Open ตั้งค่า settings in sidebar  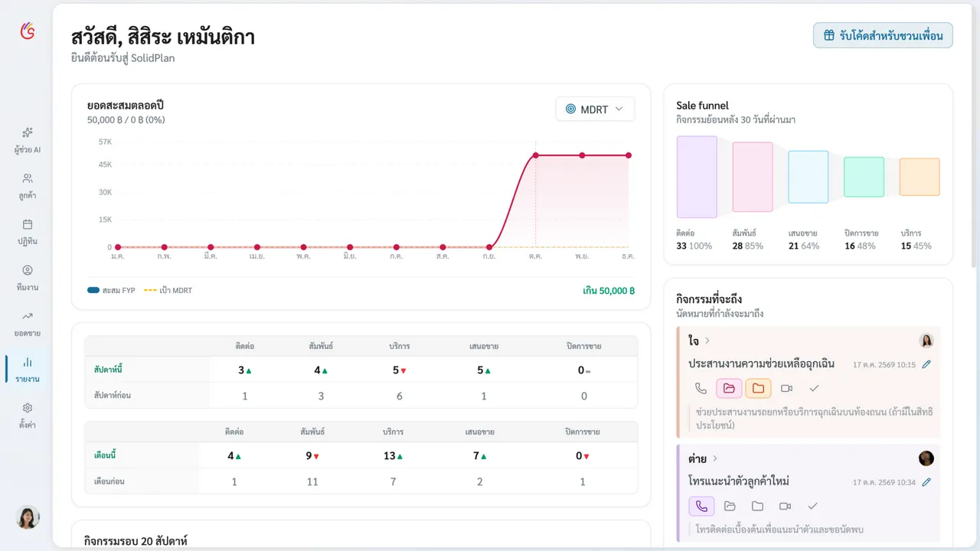click(28, 416)
